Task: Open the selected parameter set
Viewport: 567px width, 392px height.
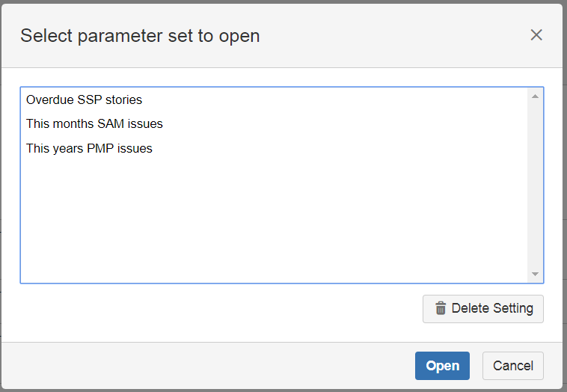Action: point(442,366)
